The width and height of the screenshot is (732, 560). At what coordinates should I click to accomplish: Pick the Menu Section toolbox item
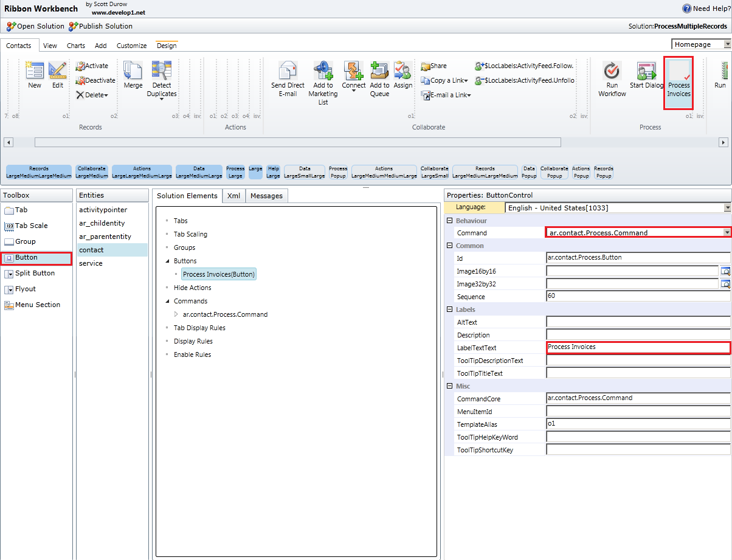point(32,305)
